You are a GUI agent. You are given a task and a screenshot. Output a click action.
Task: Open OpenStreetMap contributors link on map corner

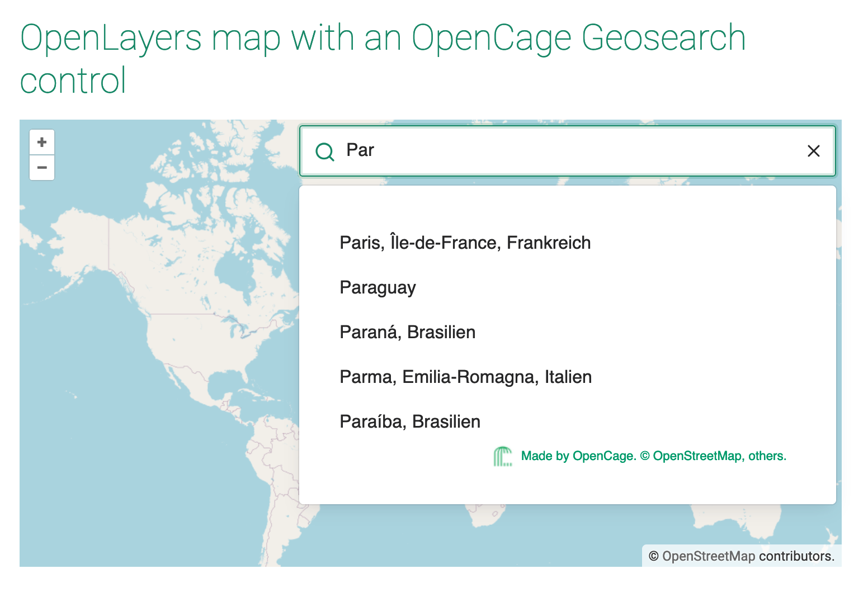tap(709, 556)
